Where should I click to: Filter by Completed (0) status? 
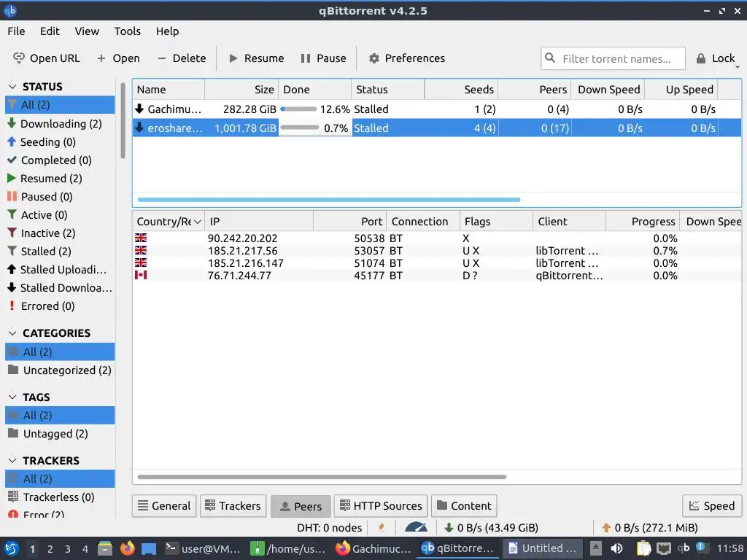click(x=60, y=160)
